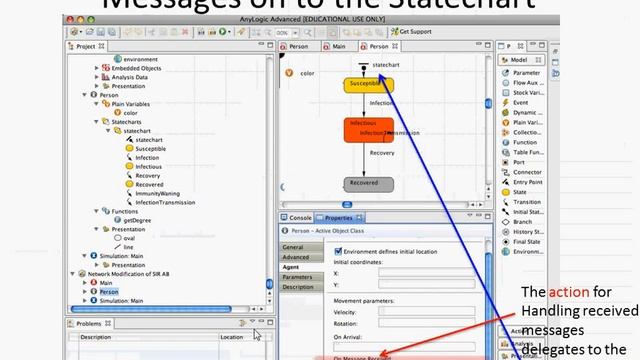
Task: Expand the Embedded Objects tree node
Action: coord(97,68)
